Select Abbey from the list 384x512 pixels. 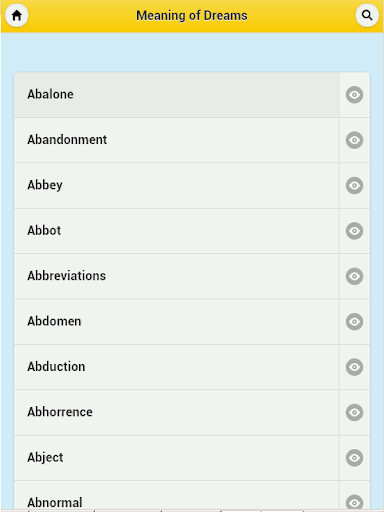(176, 185)
